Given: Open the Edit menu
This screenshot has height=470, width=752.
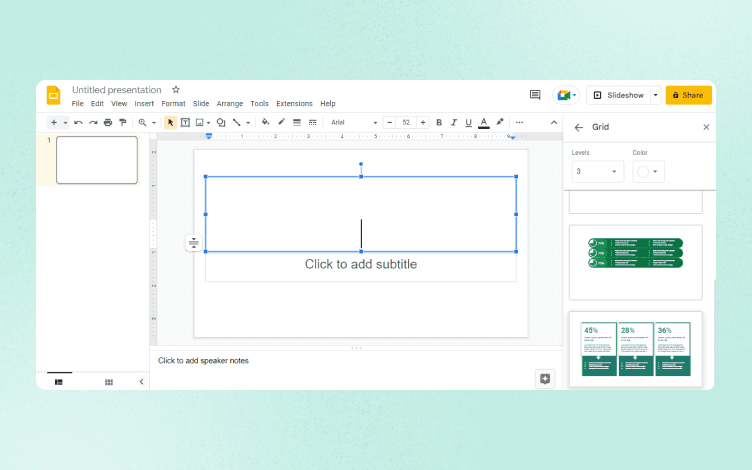Looking at the screenshot, I should (97, 104).
